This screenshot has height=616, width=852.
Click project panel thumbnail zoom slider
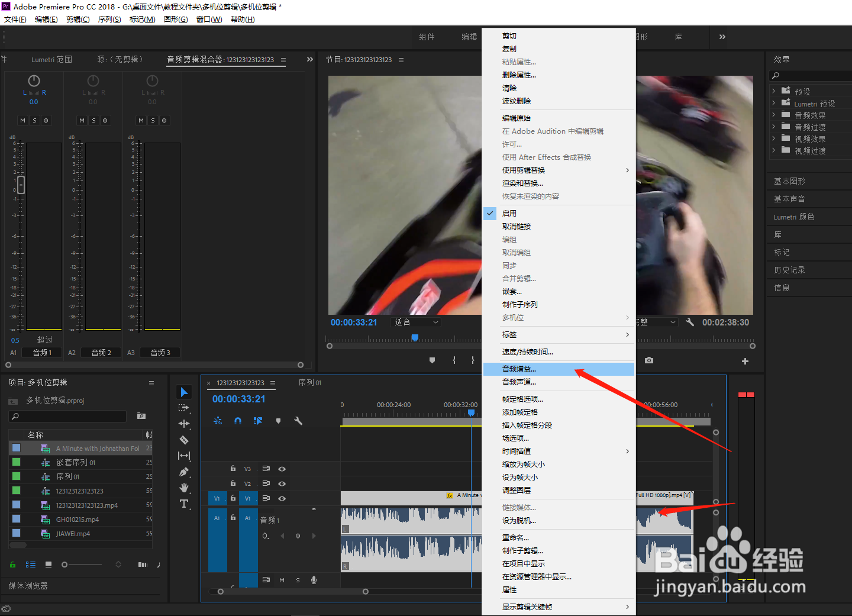[x=64, y=565]
